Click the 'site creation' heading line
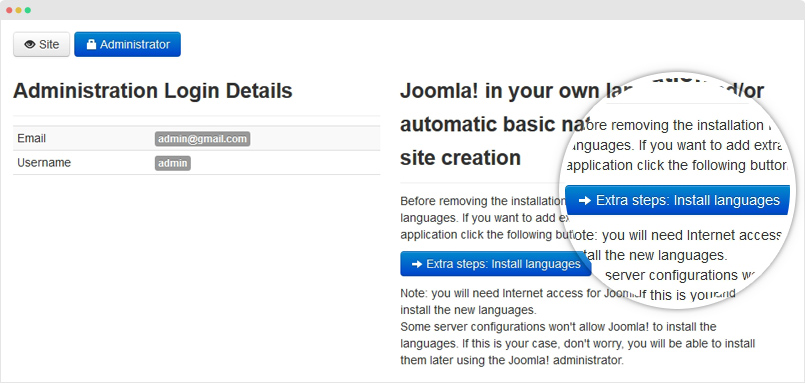The width and height of the screenshot is (805, 385). click(460, 158)
